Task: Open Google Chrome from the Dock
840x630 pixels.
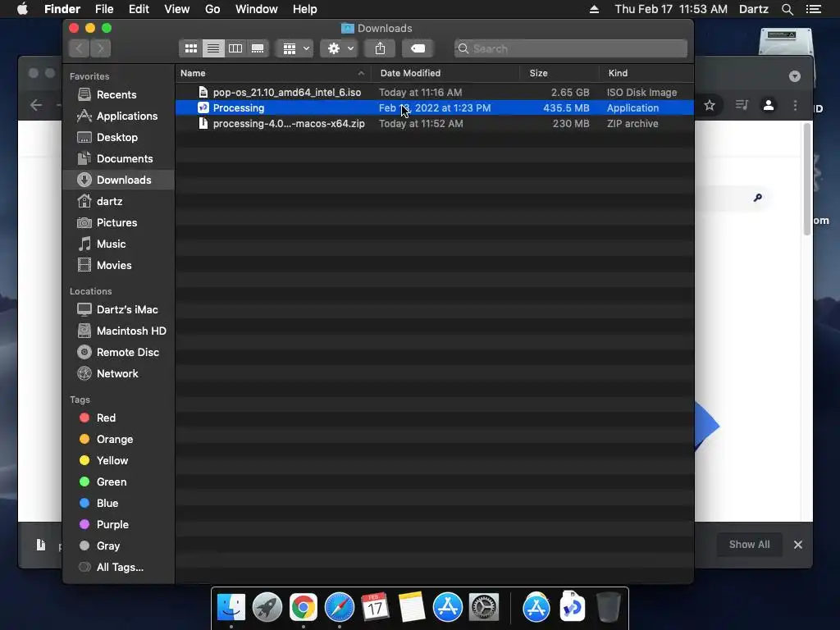Action: tap(304, 608)
